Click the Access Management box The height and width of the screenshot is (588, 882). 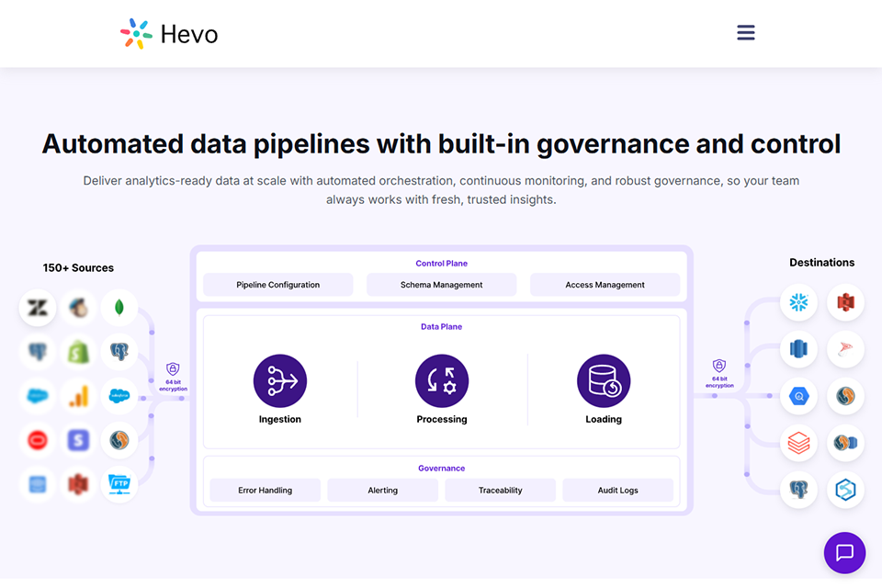click(x=605, y=285)
